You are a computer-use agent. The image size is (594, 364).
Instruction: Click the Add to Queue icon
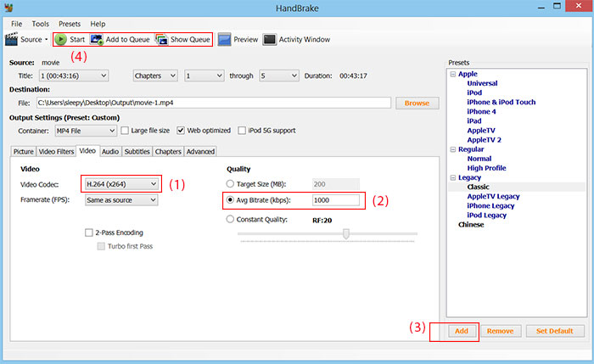click(x=97, y=39)
